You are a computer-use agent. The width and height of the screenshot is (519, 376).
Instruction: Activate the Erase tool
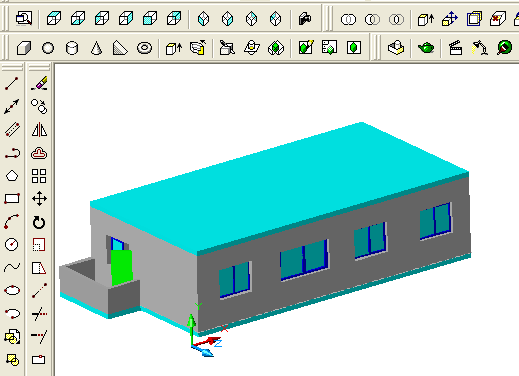pos(39,84)
